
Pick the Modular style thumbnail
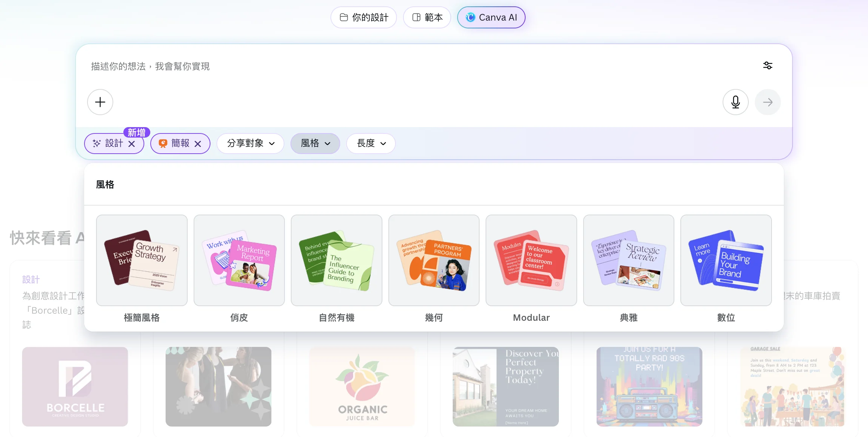pos(531,260)
